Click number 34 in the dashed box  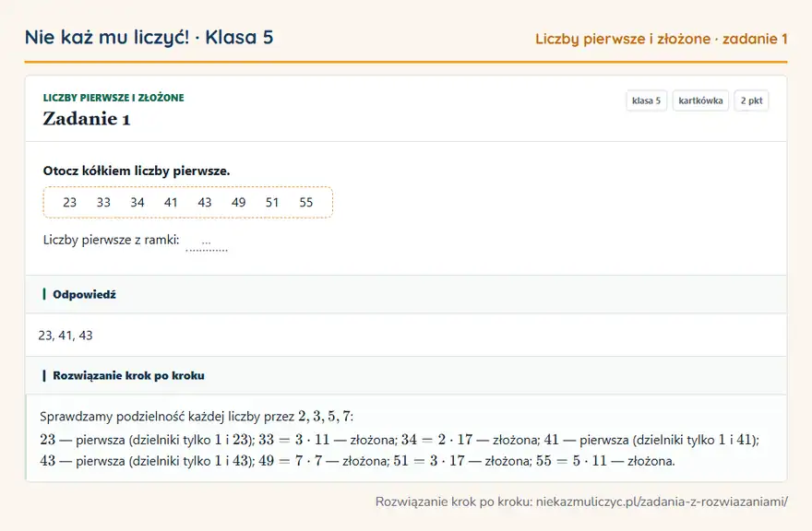137,203
